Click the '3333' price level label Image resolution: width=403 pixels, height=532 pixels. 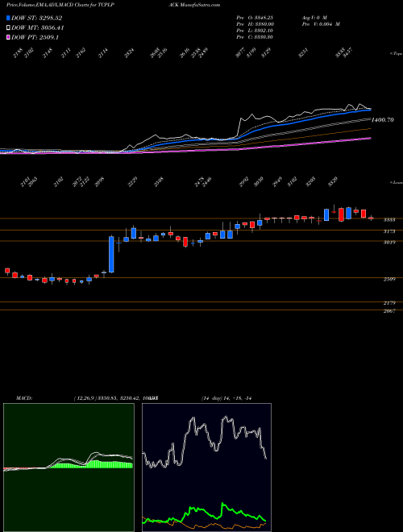click(389, 220)
